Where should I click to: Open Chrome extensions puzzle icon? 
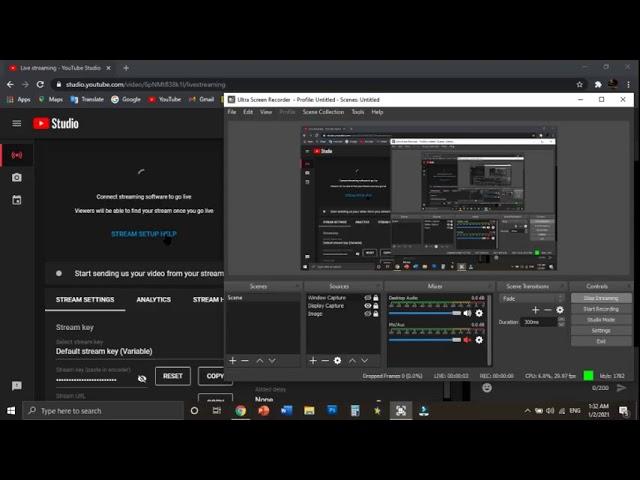(598, 84)
